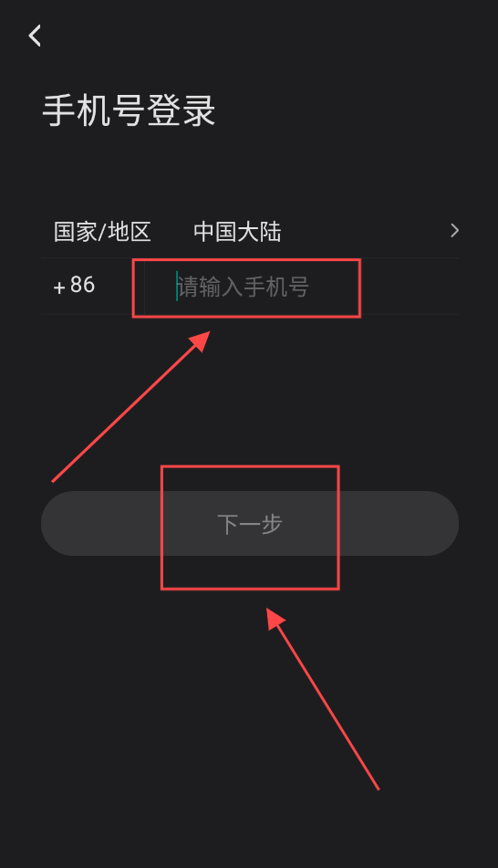Tap the +86 country code

(x=74, y=286)
